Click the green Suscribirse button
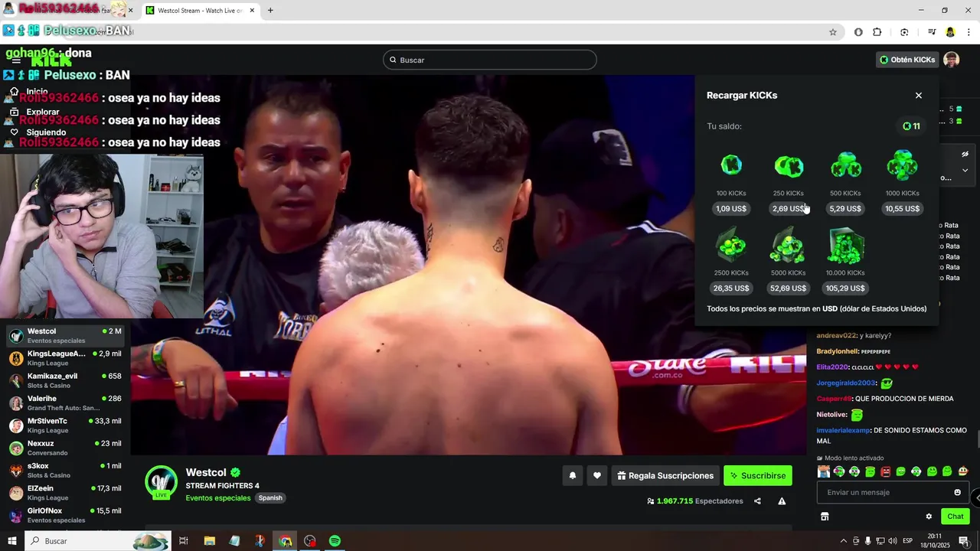980x551 pixels. click(x=758, y=476)
